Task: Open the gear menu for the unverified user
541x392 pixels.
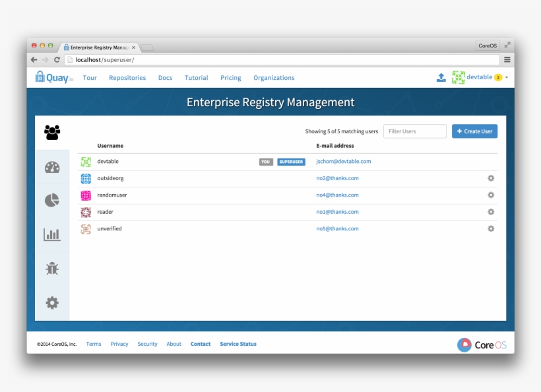Action: pyautogui.click(x=490, y=228)
